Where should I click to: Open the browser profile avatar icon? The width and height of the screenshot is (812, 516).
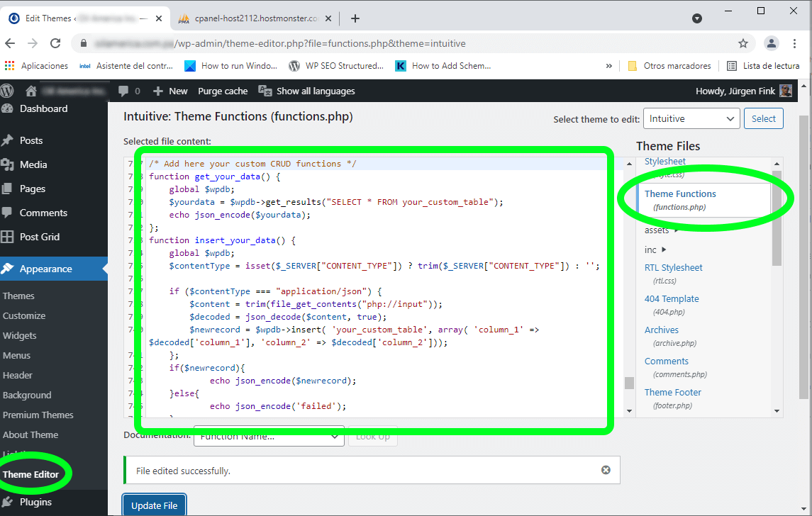(771, 43)
